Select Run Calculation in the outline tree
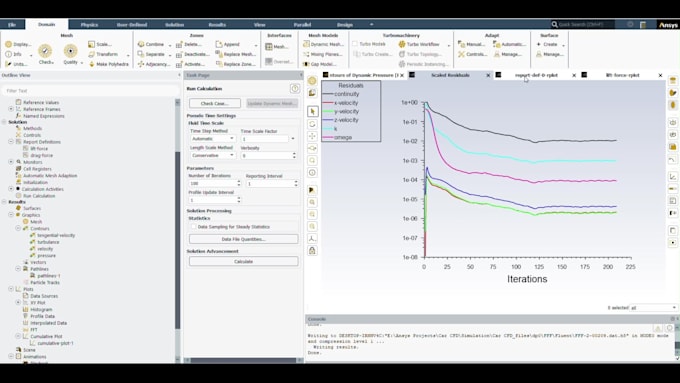Image resolution: width=680 pixels, height=383 pixels. point(39,196)
